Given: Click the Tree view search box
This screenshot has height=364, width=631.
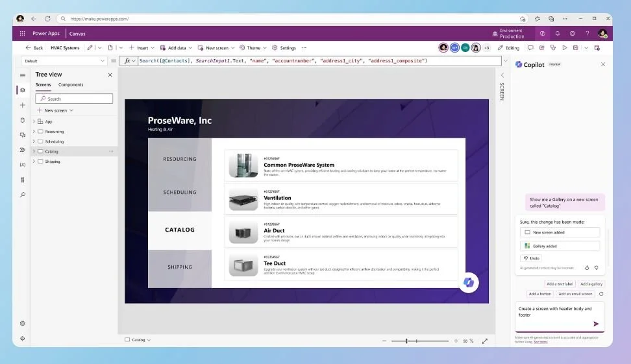Looking at the screenshot, I should (74, 99).
